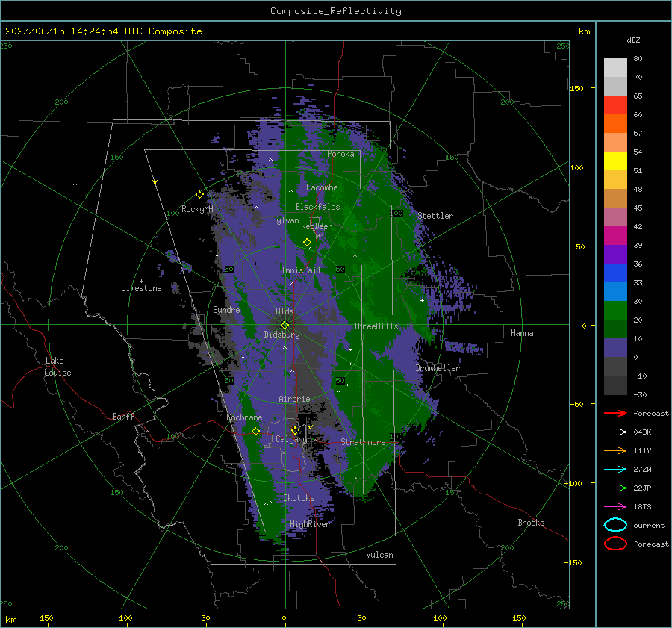Click the HighRiver label

(x=309, y=524)
